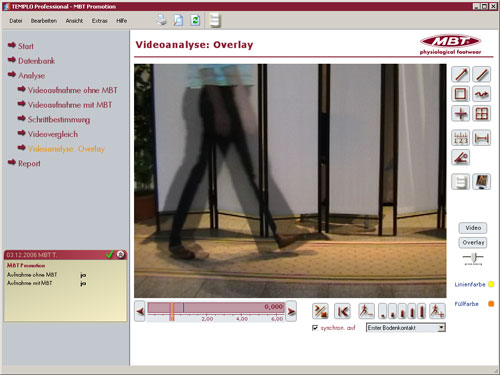Click the MBT physiological footwear logo
This screenshot has width=500, height=375.
450,44
